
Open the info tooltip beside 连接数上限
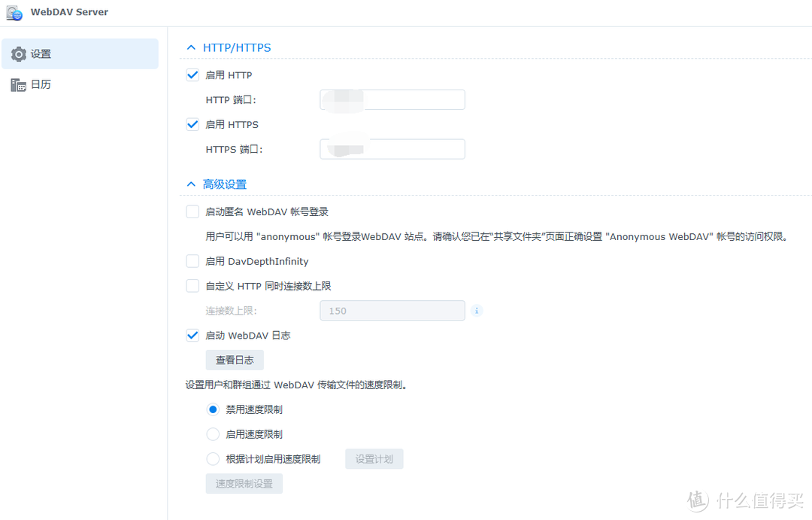[477, 310]
